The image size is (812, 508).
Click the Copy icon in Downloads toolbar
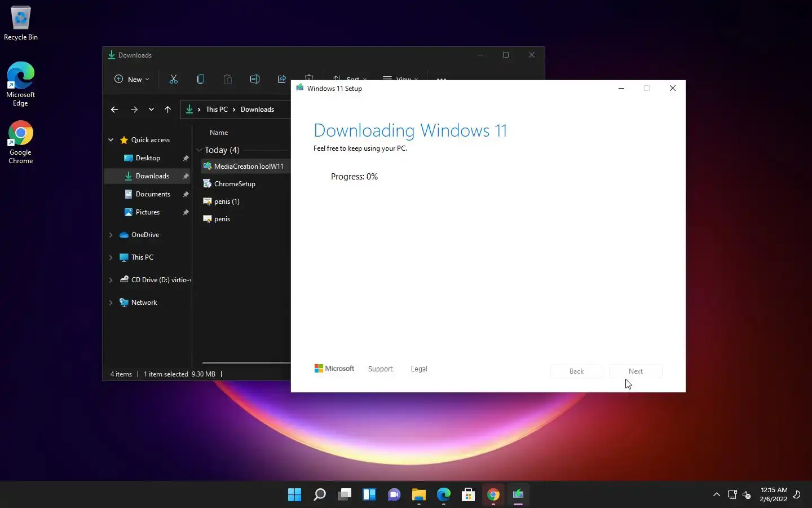coord(200,79)
